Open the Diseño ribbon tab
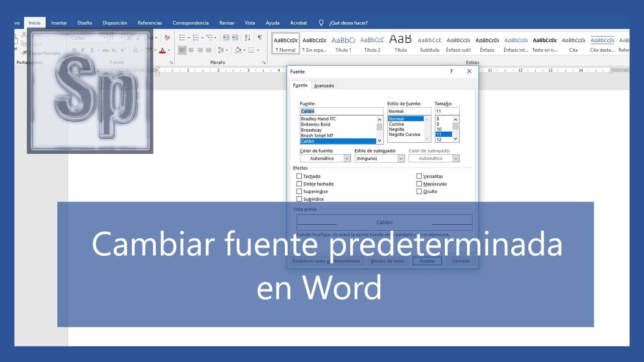 (85, 23)
